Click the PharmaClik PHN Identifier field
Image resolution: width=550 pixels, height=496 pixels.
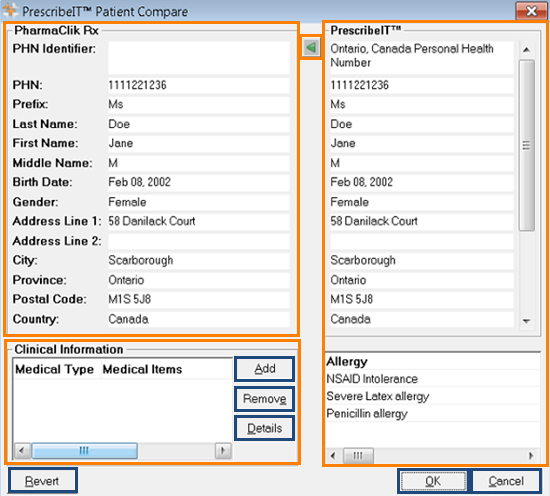point(199,58)
